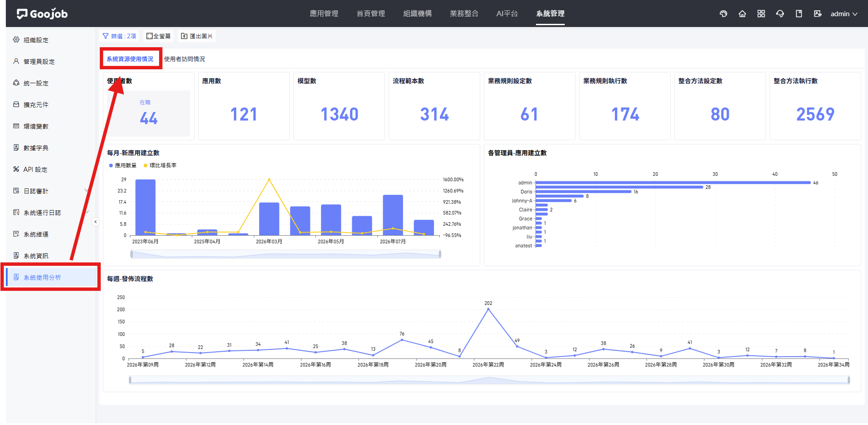Viewport: 868px width, 425px height.
Task: Select 系統使用分析 icon in sidebar
Action: pyautogui.click(x=16, y=277)
